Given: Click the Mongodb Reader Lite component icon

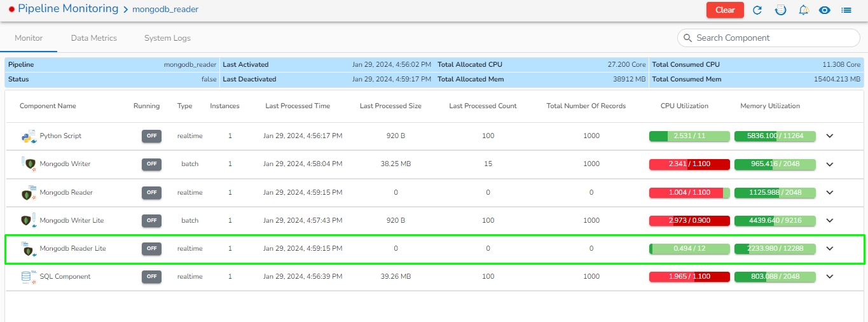Looking at the screenshot, I should tap(27, 249).
